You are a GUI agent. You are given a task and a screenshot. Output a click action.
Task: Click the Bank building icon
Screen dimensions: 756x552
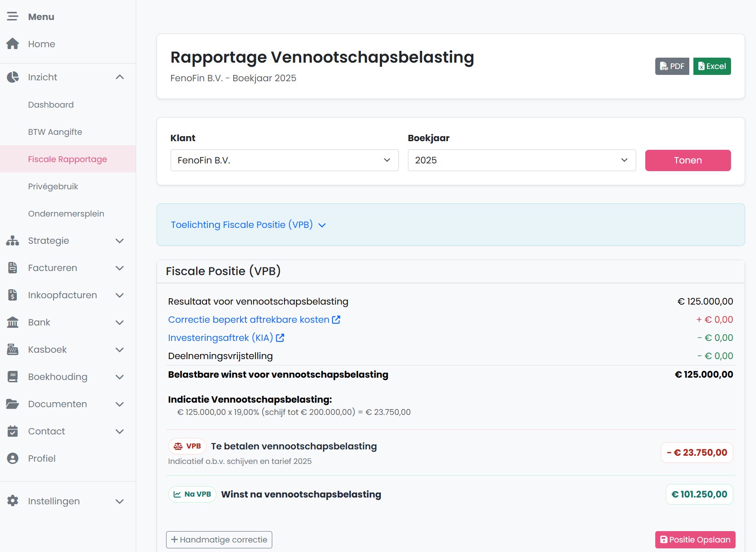13,322
